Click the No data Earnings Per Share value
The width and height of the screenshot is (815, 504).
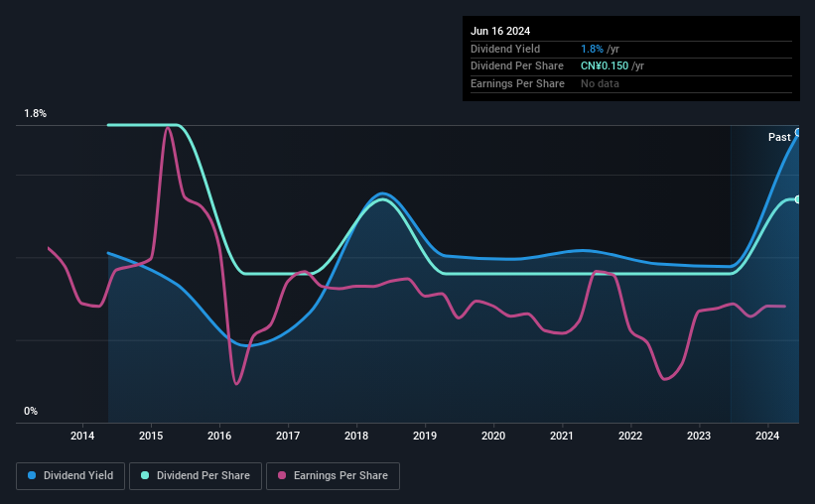600,83
